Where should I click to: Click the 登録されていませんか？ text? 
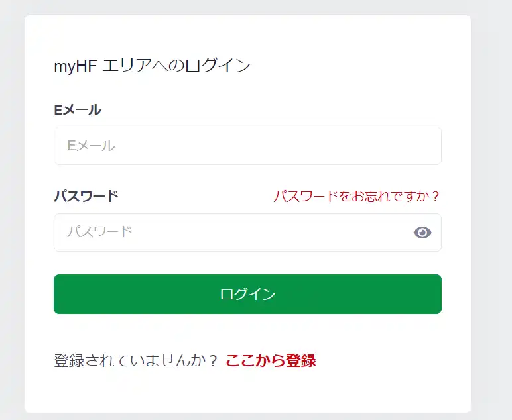click(136, 361)
